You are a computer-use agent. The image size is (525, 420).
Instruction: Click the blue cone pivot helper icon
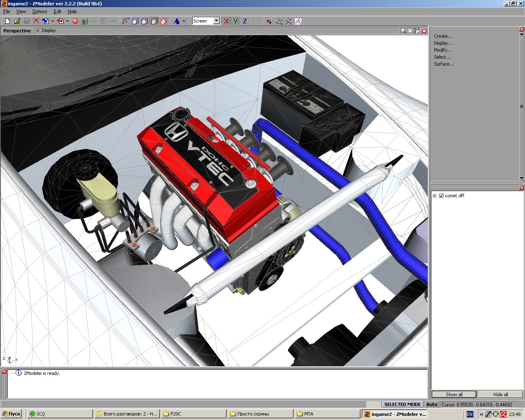(177, 21)
